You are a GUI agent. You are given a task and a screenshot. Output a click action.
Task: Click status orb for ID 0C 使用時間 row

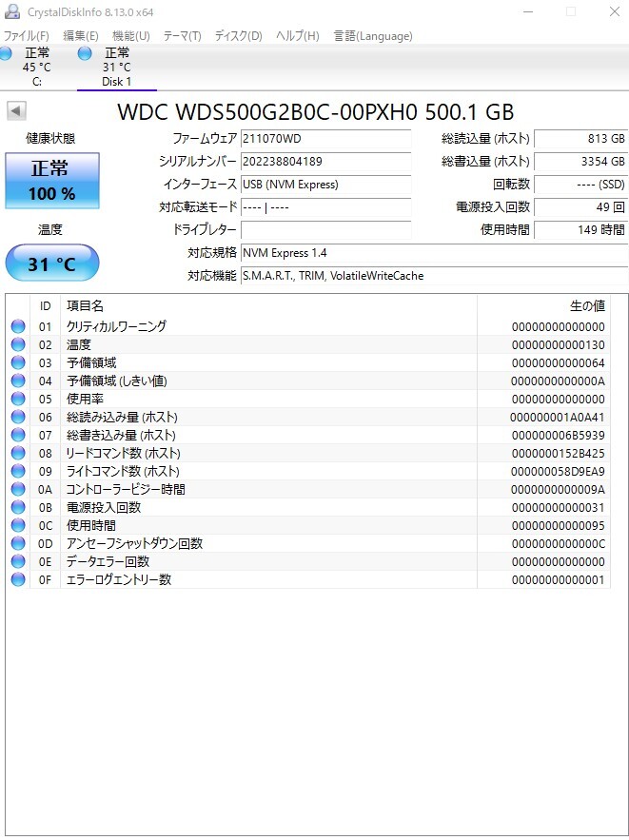coord(18,525)
